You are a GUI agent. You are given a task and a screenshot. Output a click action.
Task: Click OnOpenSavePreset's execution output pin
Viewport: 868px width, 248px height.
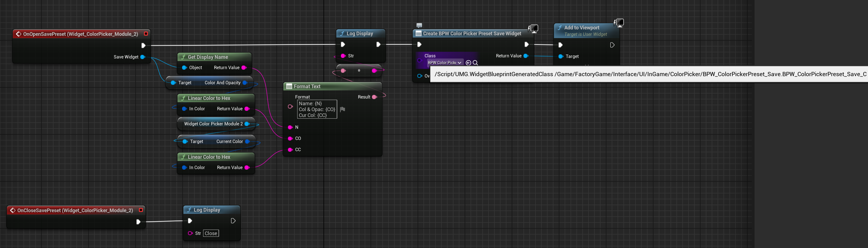coord(143,46)
